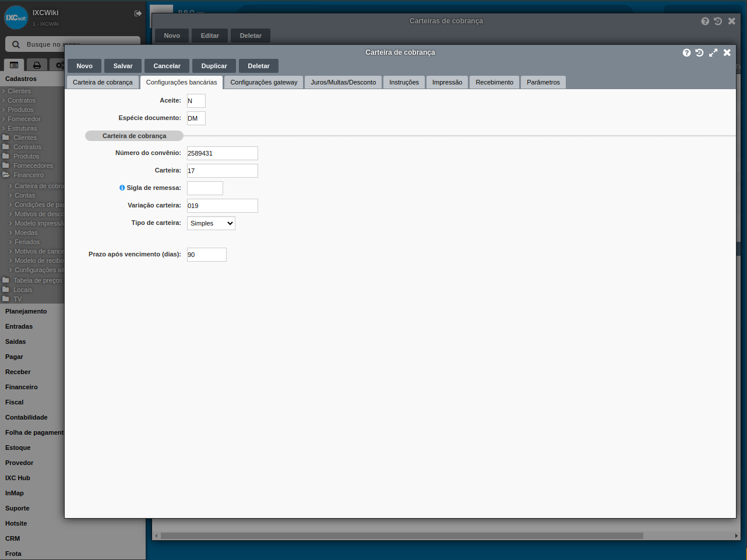This screenshot has height=560, width=747.
Task: Click the Clientes folder icon
Action: [6, 138]
